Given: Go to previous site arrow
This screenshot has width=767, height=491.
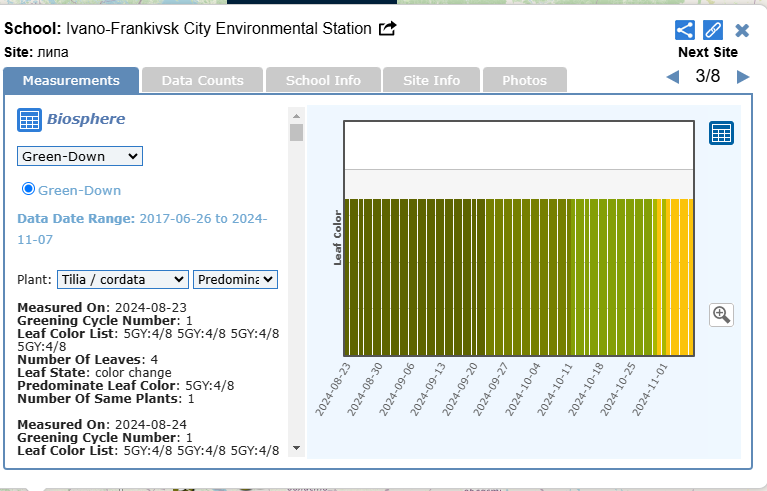Looking at the screenshot, I should coord(672,77).
